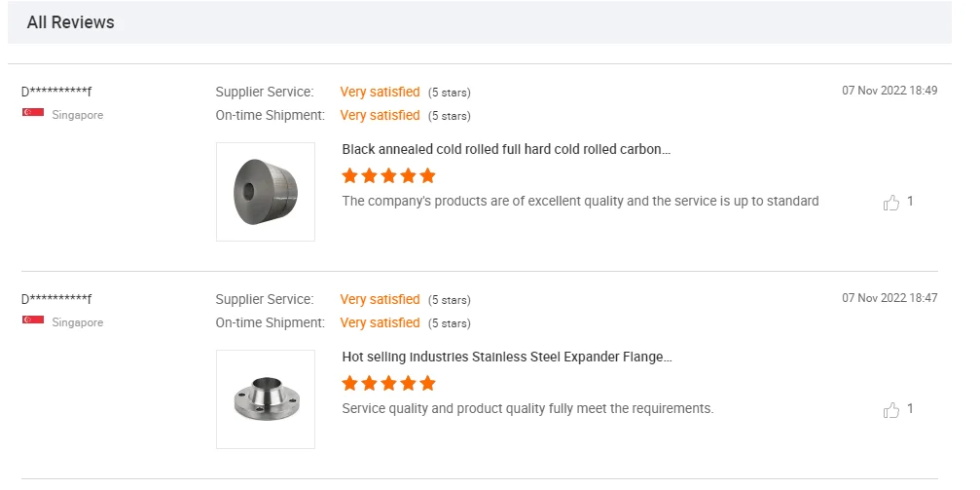Click reviewer name on the 18:47 review
The image size is (980, 490).
[x=56, y=299]
